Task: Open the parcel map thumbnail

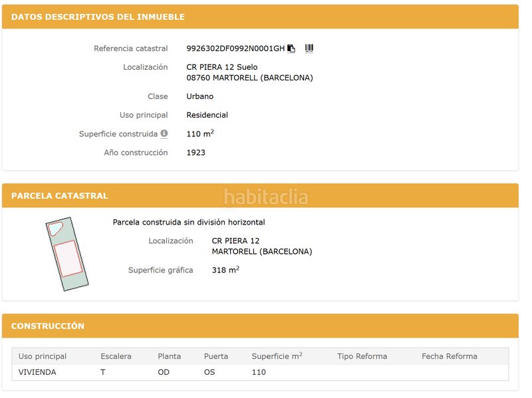Action: 66,254
